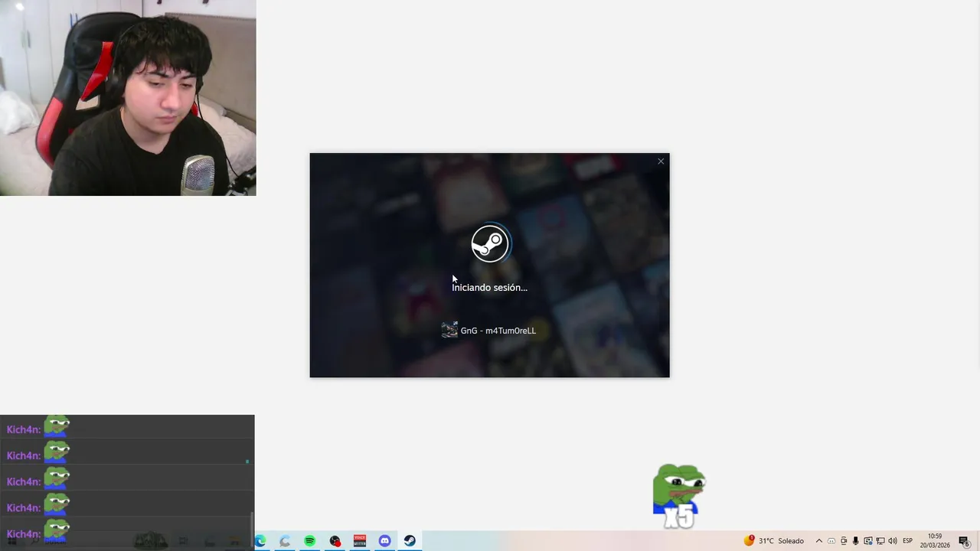
Task: Click the microphone icon in system tray
Action: tap(856, 541)
